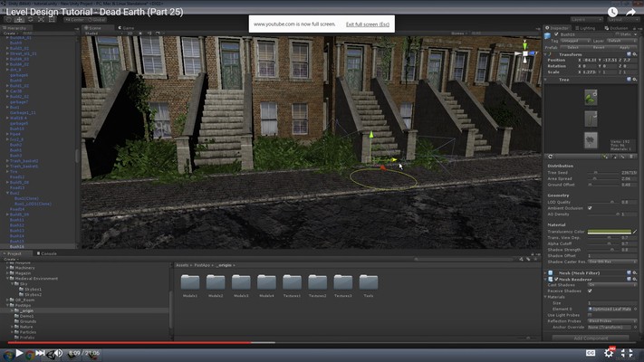Toggle Use Light Probes checkbox
The image size is (644, 362).
(x=590, y=315)
